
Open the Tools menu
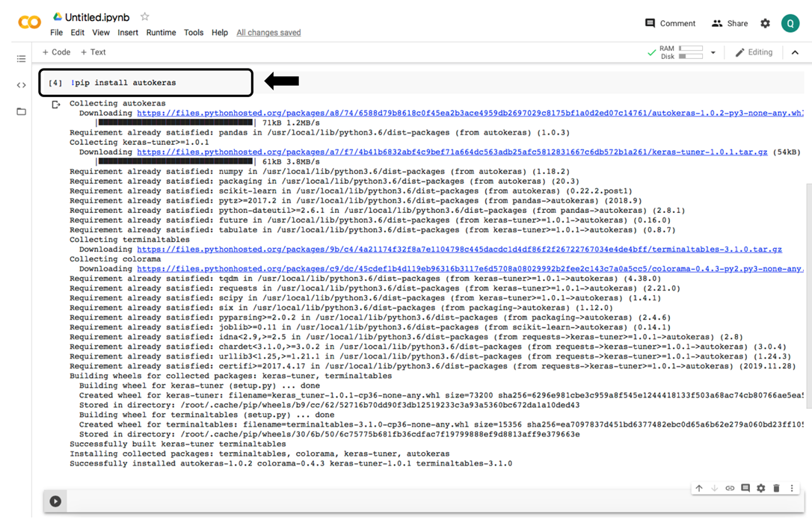[194, 32]
